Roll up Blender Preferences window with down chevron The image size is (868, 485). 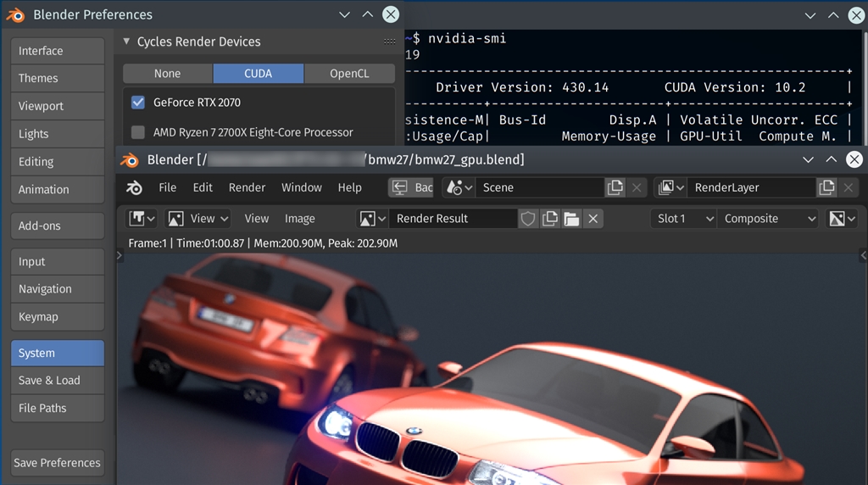click(344, 15)
